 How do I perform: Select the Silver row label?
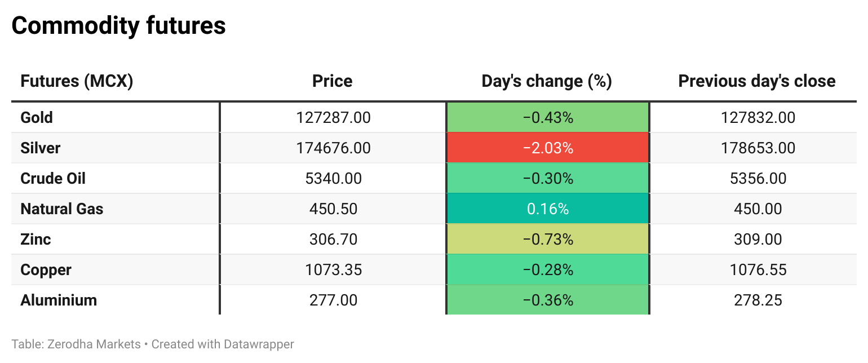tap(40, 148)
